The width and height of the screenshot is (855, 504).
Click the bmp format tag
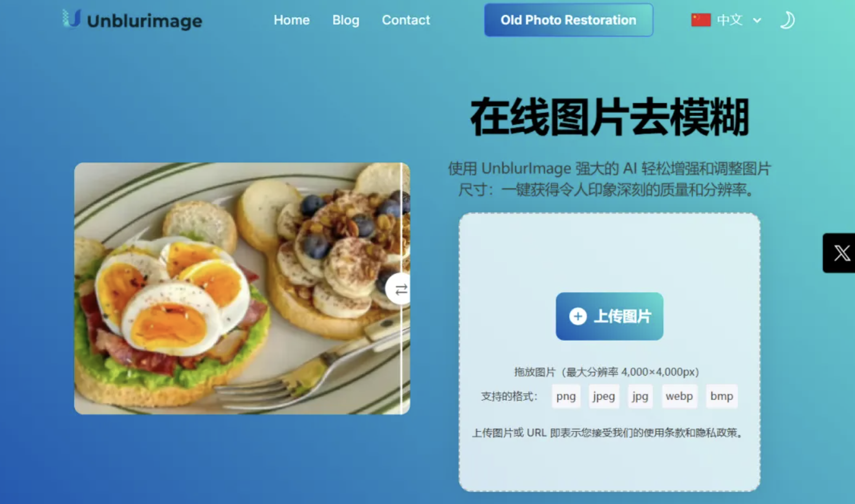click(722, 396)
